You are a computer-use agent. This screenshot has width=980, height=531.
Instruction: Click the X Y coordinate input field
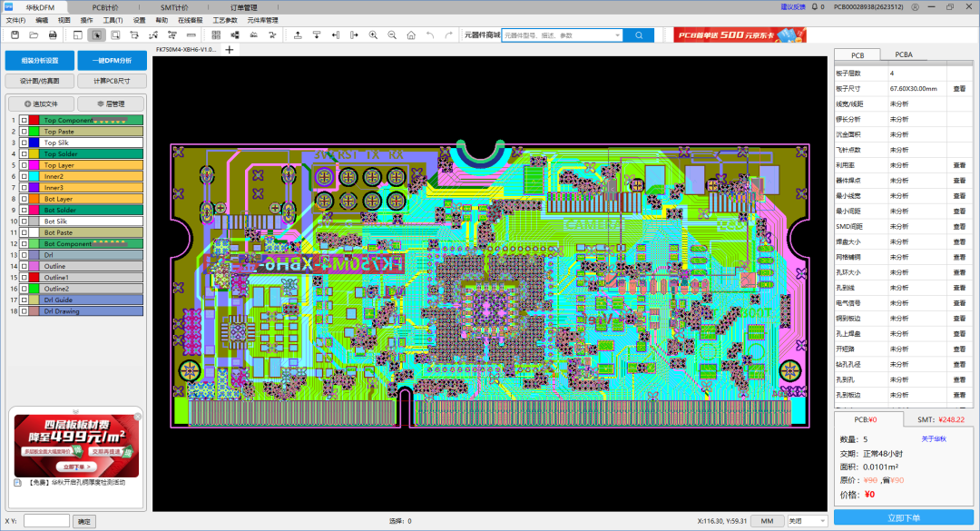pyautogui.click(x=46, y=521)
